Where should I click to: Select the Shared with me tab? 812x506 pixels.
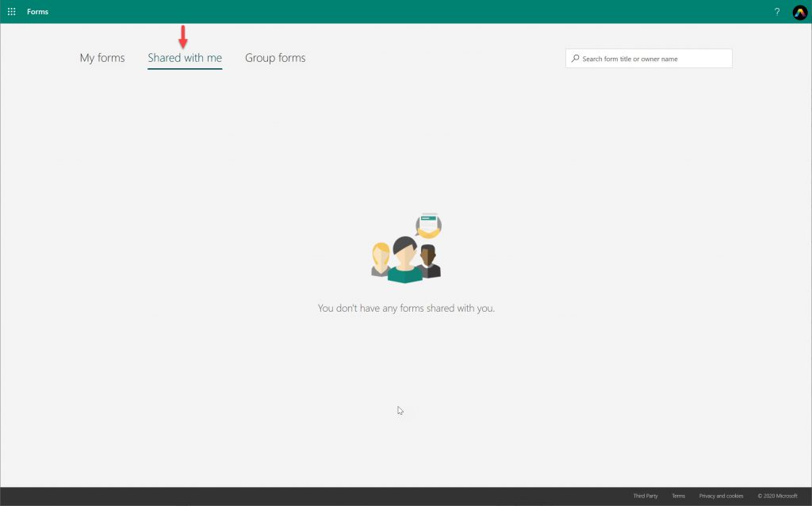185,58
